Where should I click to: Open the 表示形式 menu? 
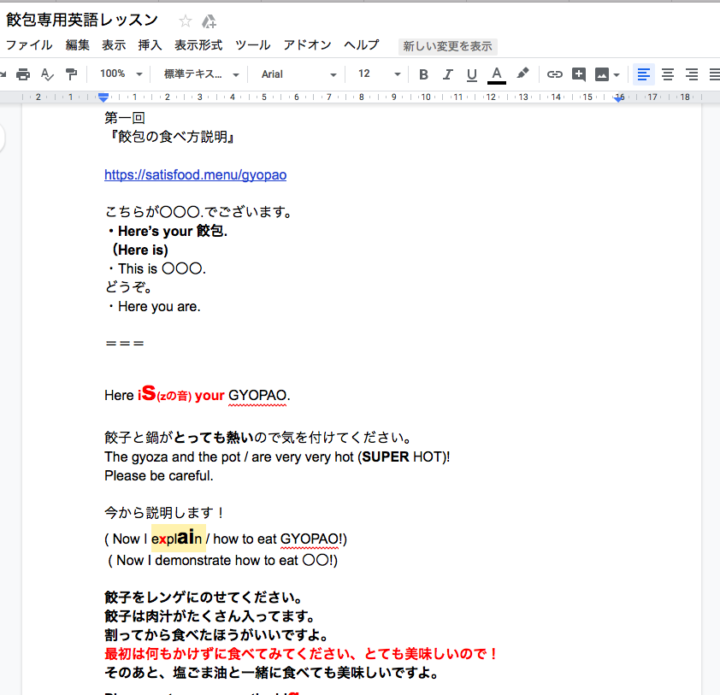click(198, 45)
